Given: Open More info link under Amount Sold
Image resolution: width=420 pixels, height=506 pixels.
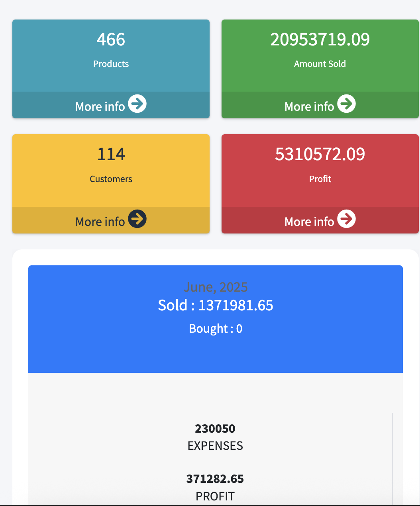Looking at the screenshot, I should pyautogui.click(x=309, y=106).
